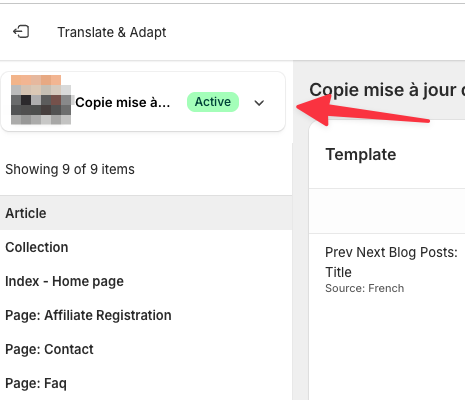
Task: Expand the theme selector chevron
Action: tap(259, 103)
